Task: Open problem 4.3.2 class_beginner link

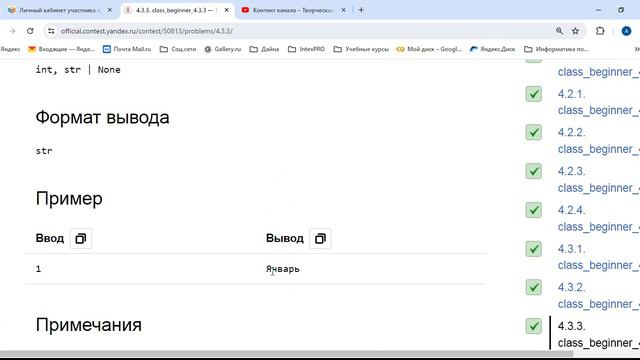Action: tap(598, 296)
